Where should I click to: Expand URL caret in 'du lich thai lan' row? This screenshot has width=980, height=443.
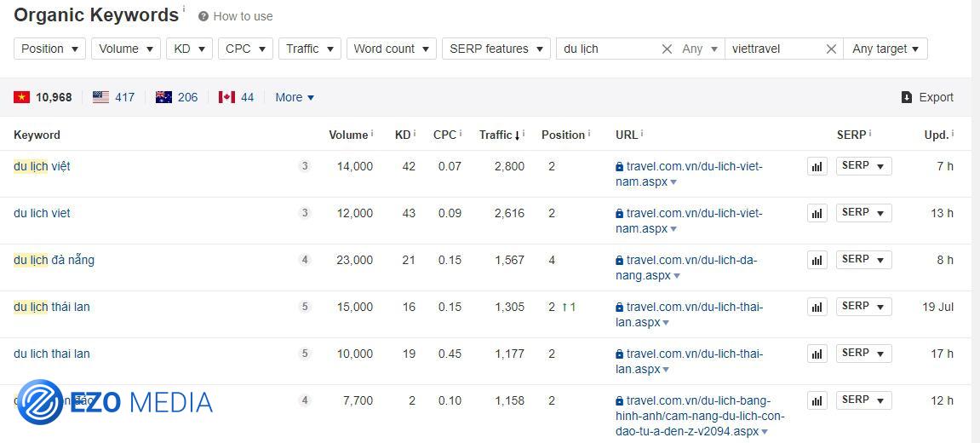coord(666,370)
